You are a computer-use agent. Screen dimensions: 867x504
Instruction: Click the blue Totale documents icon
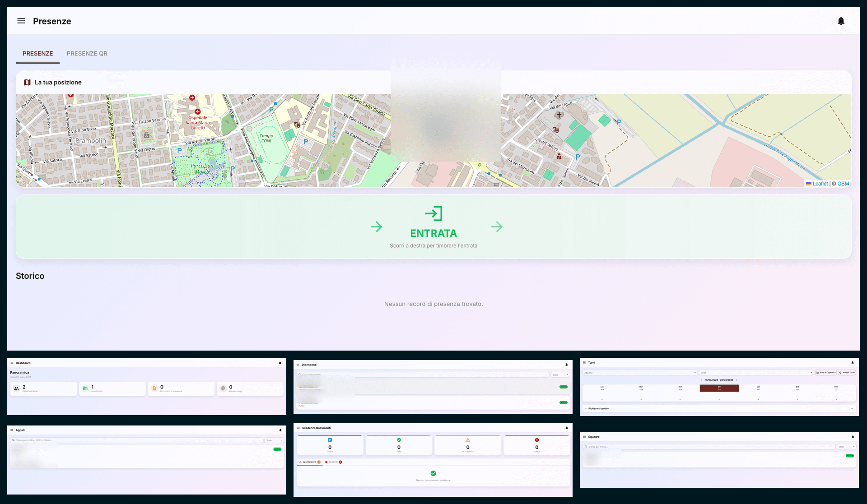pyautogui.click(x=330, y=440)
